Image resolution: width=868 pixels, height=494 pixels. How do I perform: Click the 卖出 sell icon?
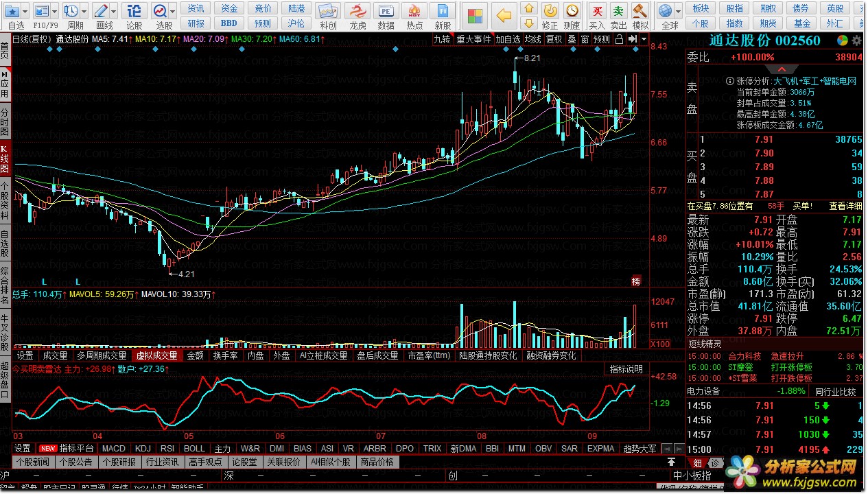(619, 11)
